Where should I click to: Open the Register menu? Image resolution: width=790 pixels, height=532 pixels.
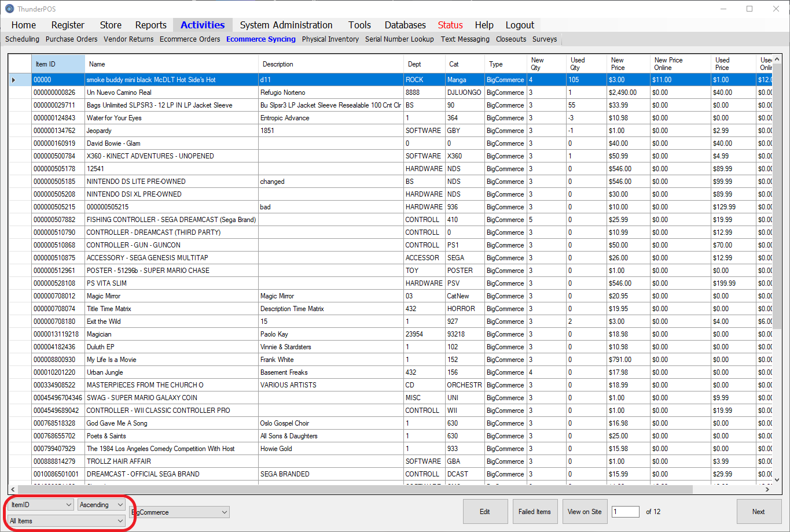[68, 25]
